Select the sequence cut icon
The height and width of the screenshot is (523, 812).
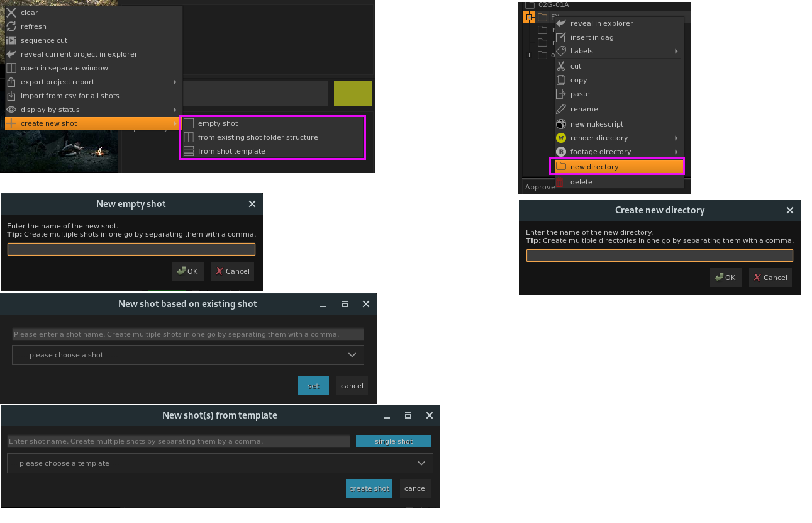tap(11, 40)
